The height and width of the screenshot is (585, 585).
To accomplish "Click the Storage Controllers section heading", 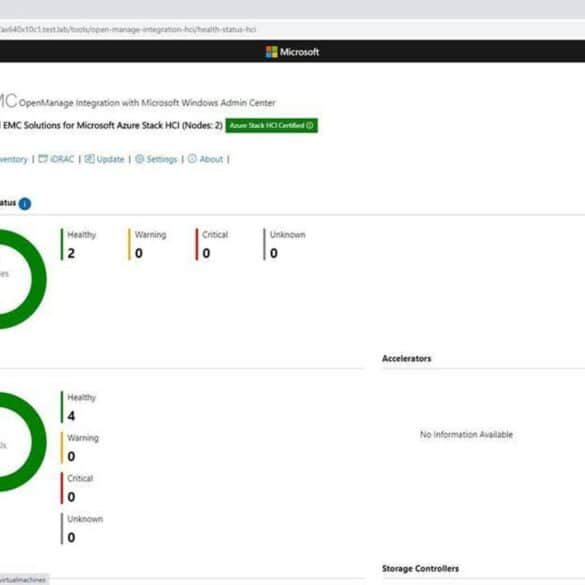I will 420,569.
